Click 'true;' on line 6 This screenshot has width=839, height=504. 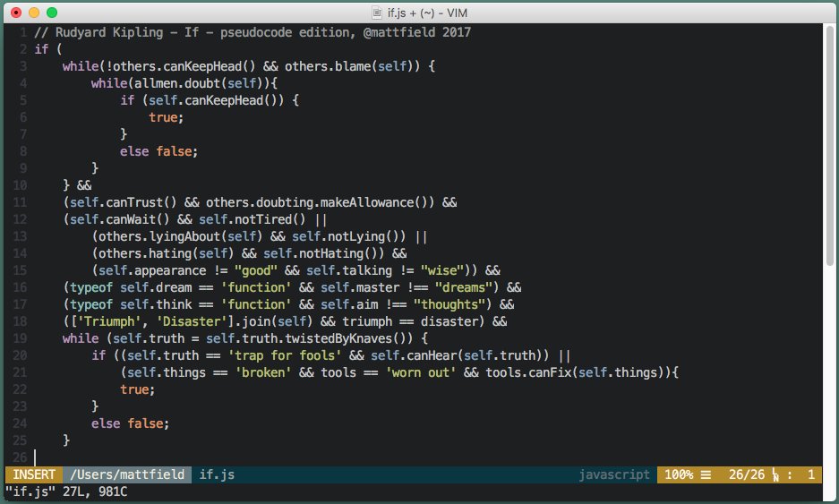(x=167, y=117)
